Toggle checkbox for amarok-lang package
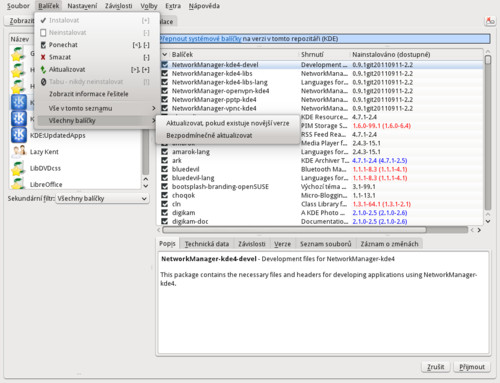The width and height of the screenshot is (500, 383). (165, 152)
